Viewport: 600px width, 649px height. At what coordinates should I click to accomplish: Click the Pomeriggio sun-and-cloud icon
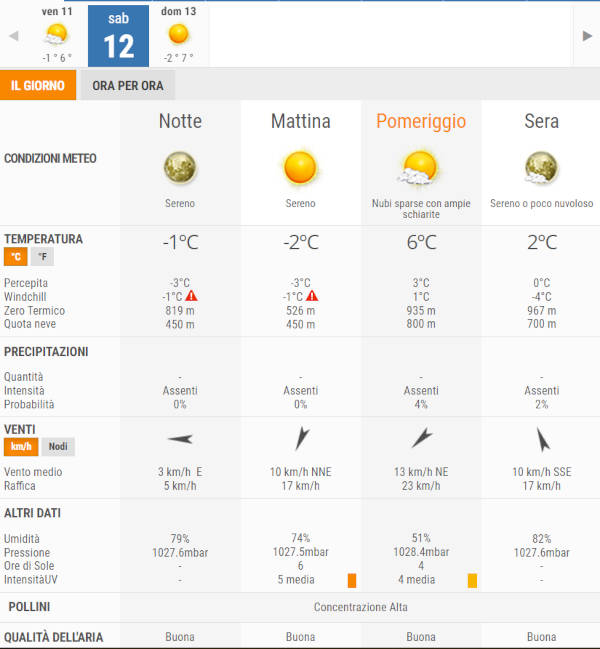419,168
